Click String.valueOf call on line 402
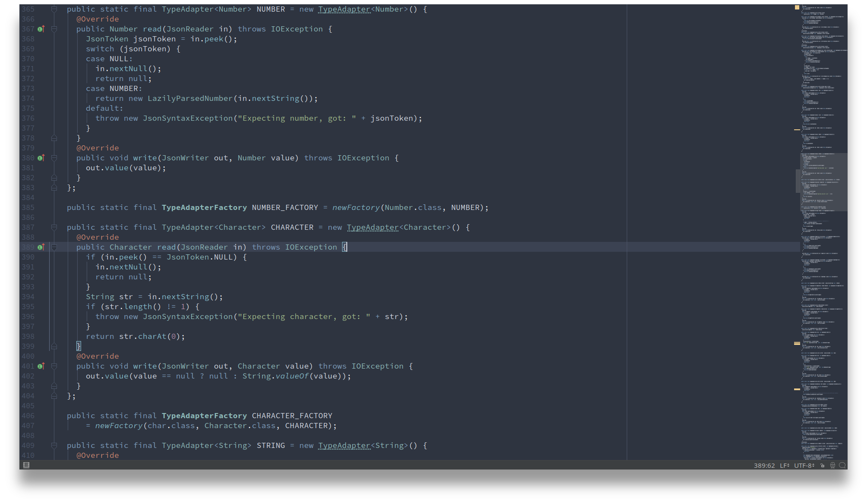Image resolution: width=867 pixels, height=504 pixels. pyautogui.click(x=276, y=376)
